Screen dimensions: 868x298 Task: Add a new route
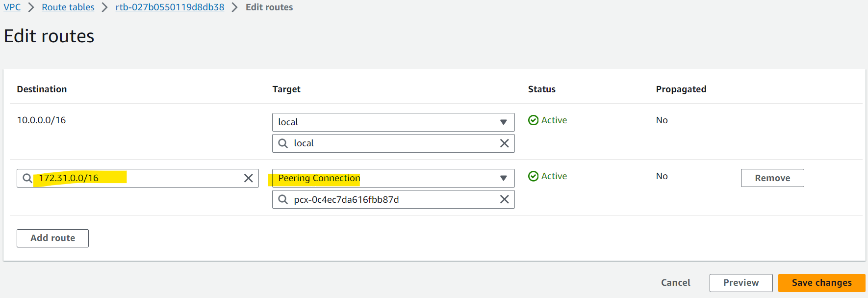click(x=52, y=238)
